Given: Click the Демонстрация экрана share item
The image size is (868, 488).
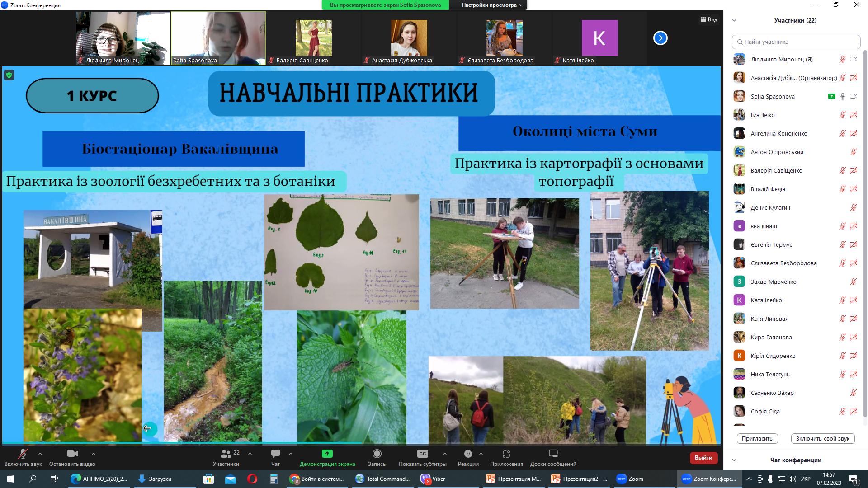Looking at the screenshot, I should pos(327,454).
